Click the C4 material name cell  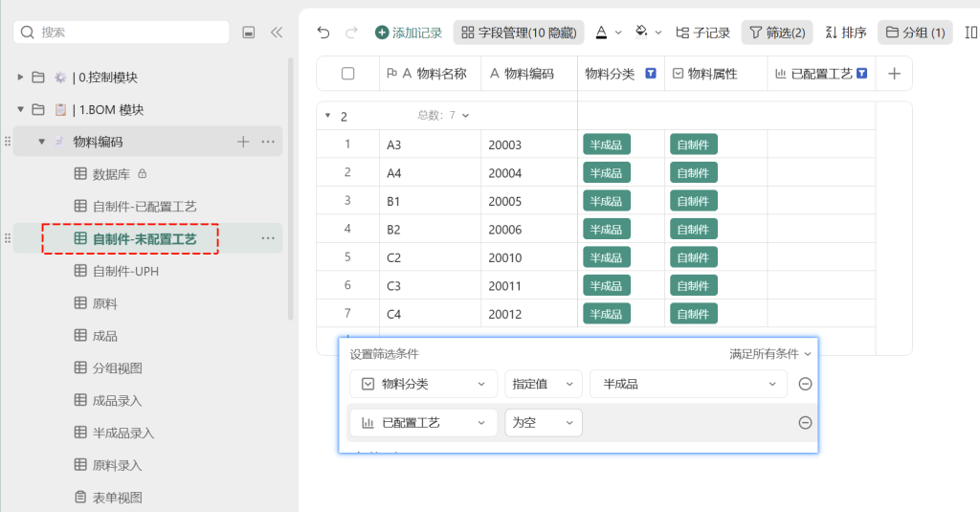point(430,314)
